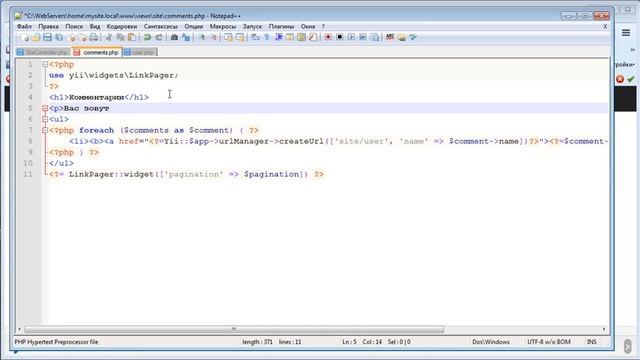Close document with menu-bar X button
The image size is (640, 360).
(x=605, y=27)
